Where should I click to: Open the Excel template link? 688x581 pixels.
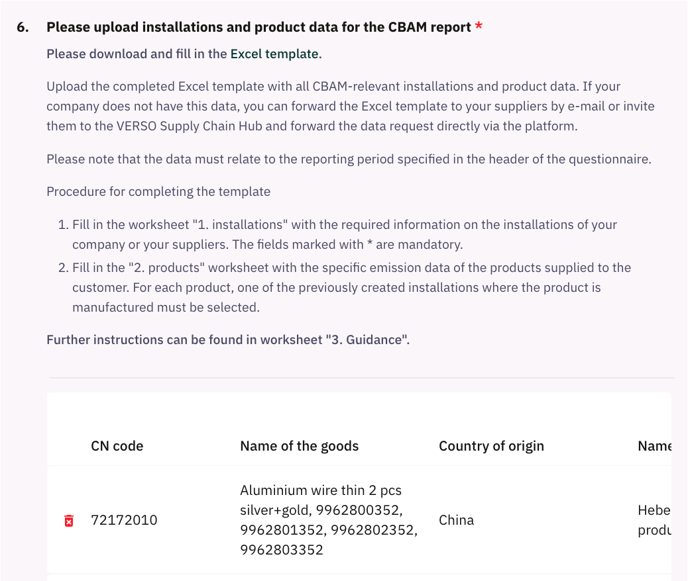coord(274,54)
